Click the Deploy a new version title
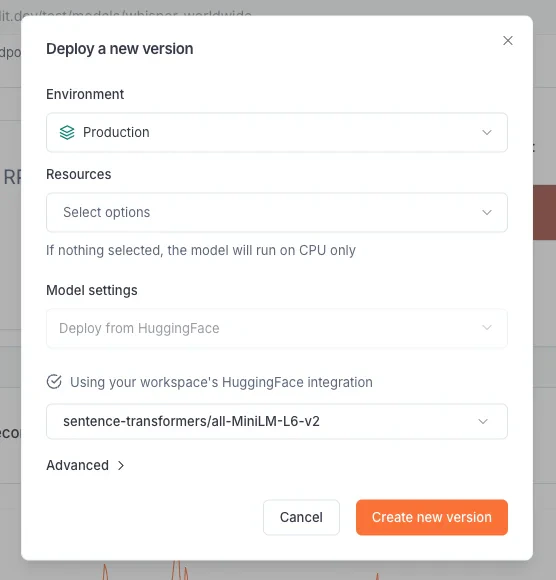 119,49
